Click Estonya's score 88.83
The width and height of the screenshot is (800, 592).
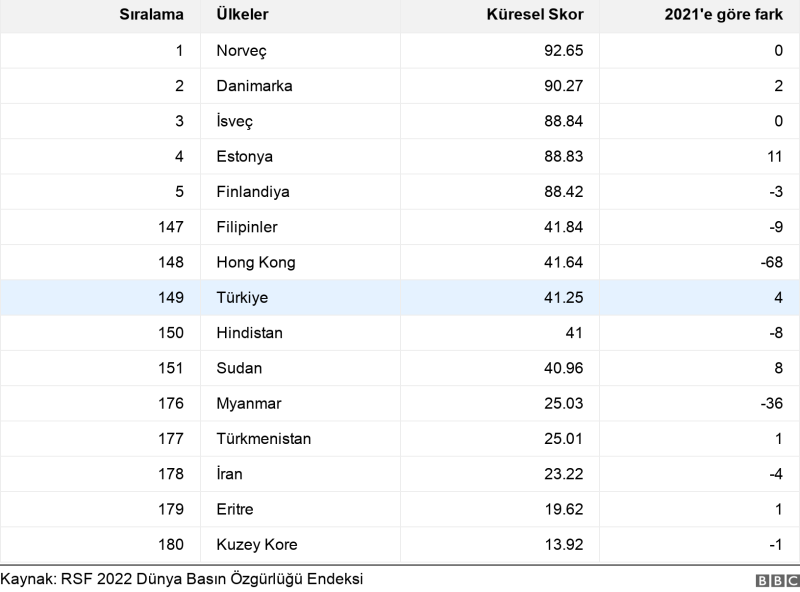(563, 157)
